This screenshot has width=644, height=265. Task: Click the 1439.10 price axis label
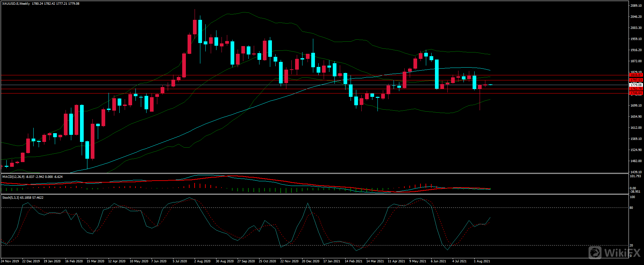click(x=636, y=172)
